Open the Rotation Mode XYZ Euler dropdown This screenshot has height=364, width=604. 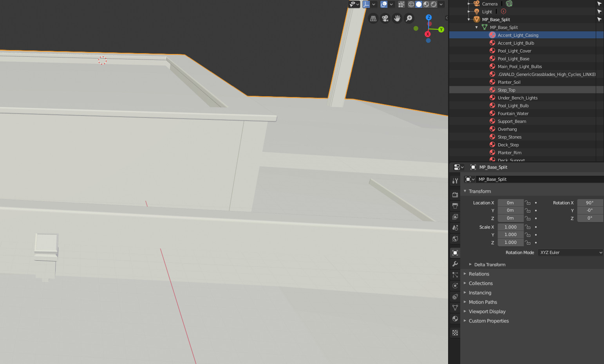pyautogui.click(x=570, y=252)
